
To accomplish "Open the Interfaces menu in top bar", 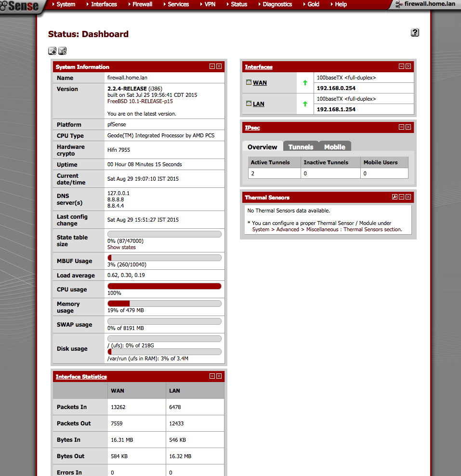I will [102, 4].
